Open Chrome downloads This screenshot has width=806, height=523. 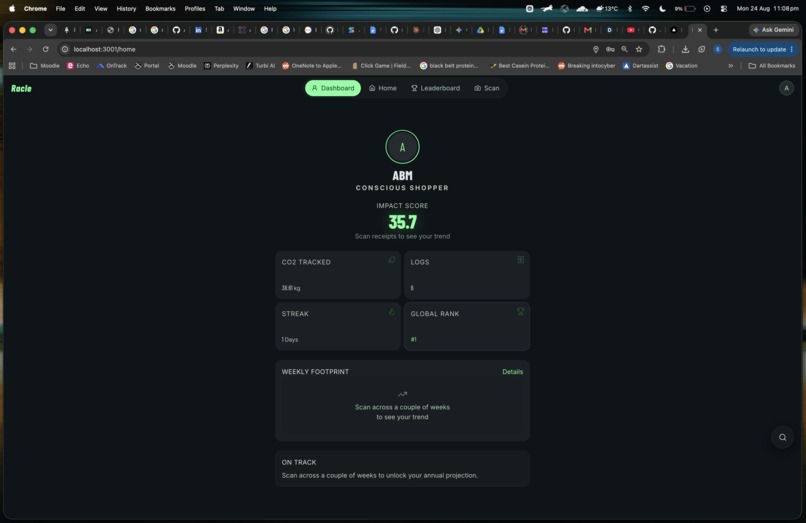pyautogui.click(x=685, y=49)
